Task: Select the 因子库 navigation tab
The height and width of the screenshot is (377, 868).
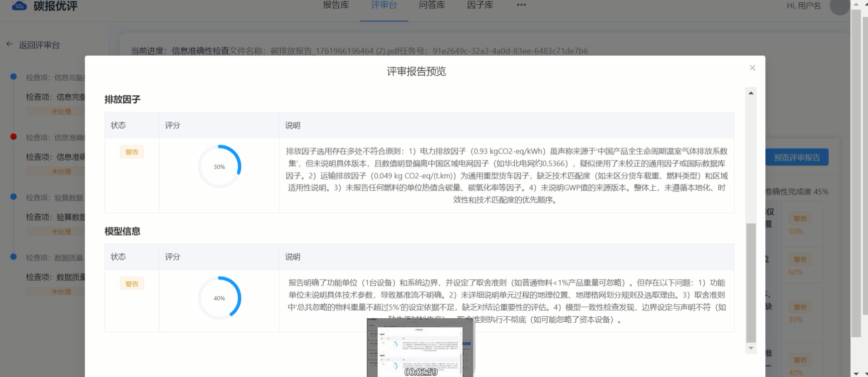Action: (480, 5)
